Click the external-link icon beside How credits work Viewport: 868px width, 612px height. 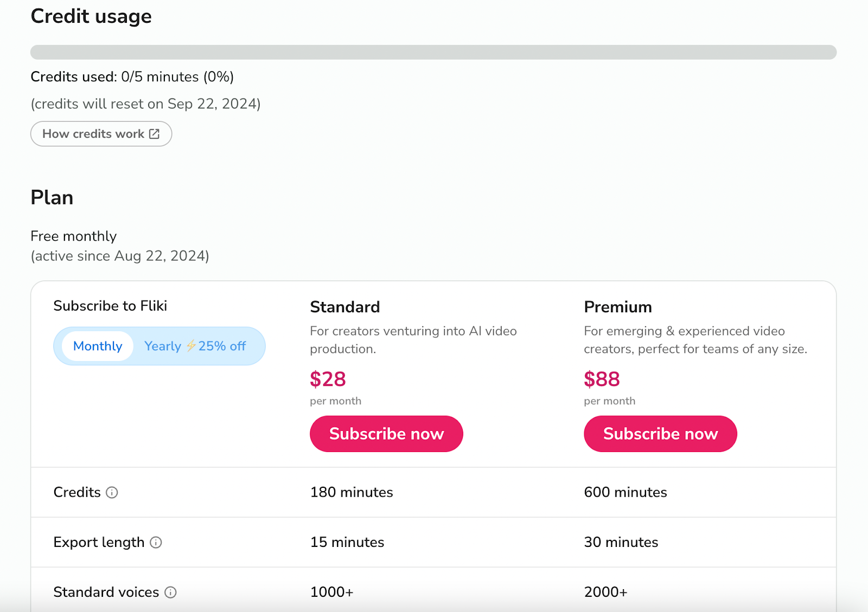click(155, 133)
